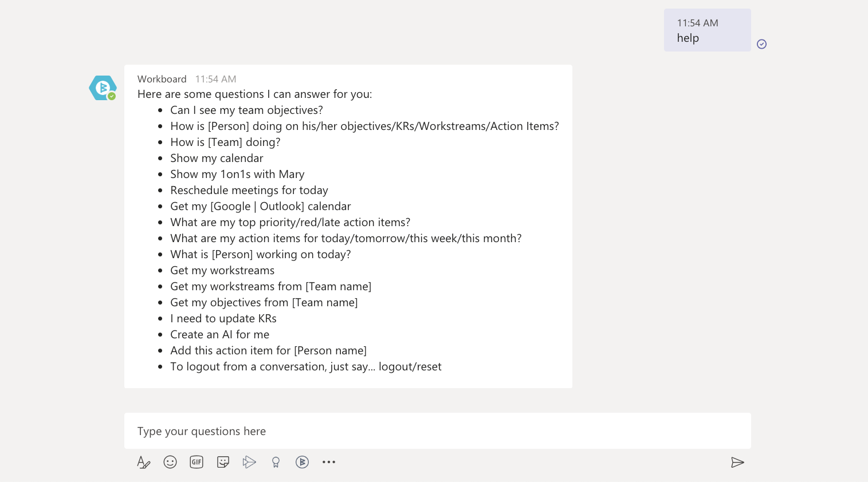Select the plain 'Get my workstreams' line
Screen dimensions: 868x482
222,271
